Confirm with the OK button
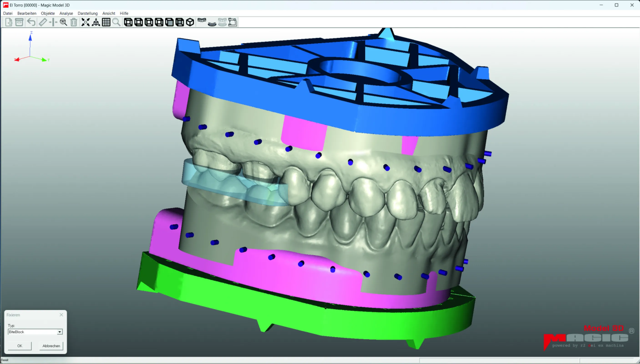640x364 pixels. pos(20,346)
